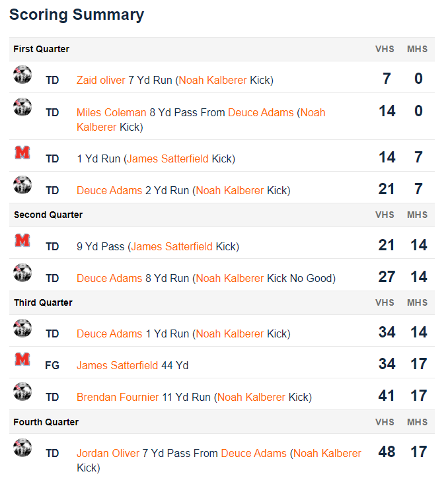Open Miles Coleman player link

[x=111, y=112]
